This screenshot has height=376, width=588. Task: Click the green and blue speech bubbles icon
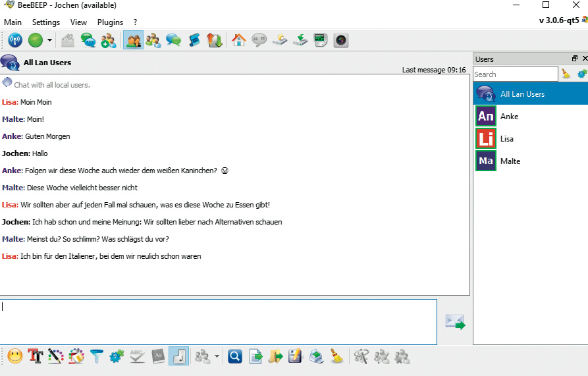[x=88, y=40]
